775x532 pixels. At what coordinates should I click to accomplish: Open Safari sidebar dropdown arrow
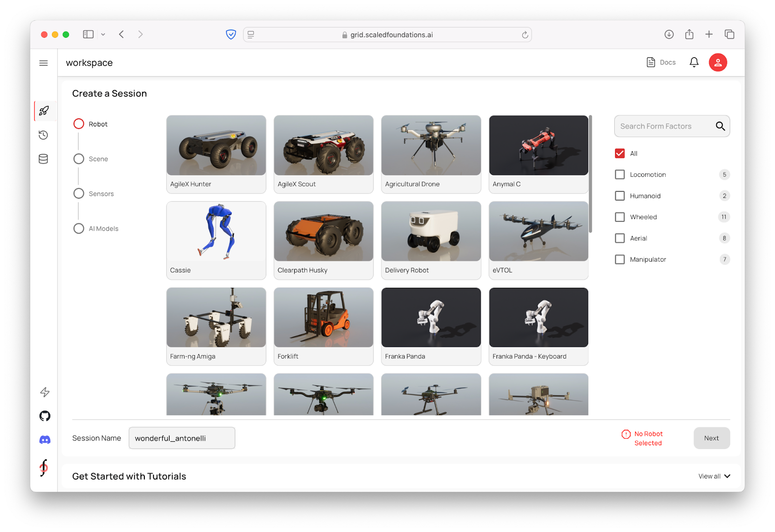click(x=103, y=34)
